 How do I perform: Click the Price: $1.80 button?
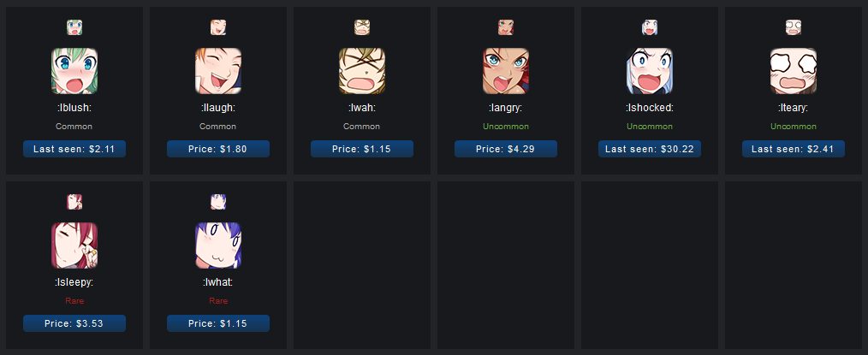point(218,149)
